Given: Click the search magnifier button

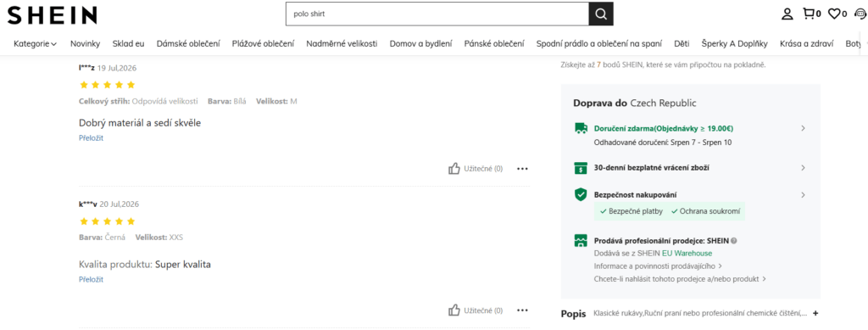Looking at the screenshot, I should [x=601, y=14].
